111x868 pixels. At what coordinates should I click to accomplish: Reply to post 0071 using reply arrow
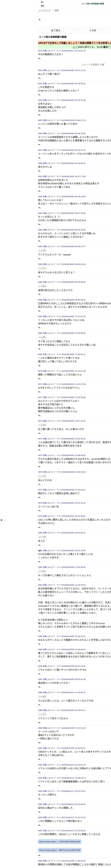(39, 392)
